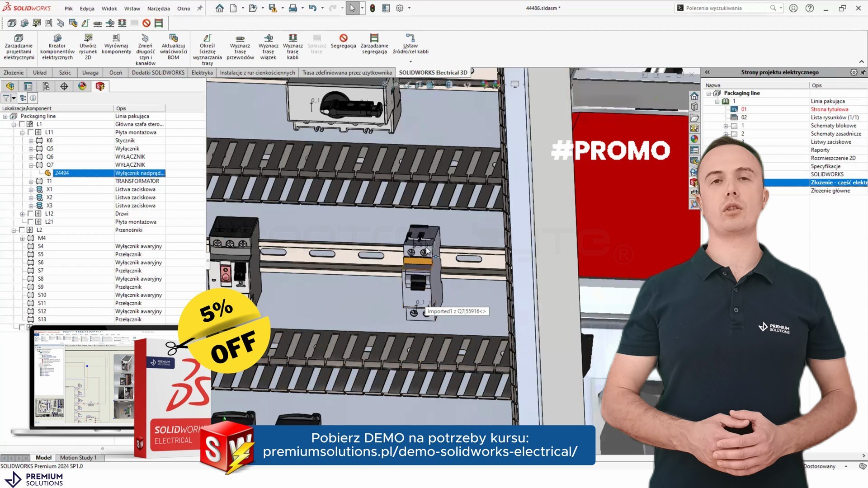Open DisplayManager color ball tab icon
868x488 pixels.
[82, 86]
